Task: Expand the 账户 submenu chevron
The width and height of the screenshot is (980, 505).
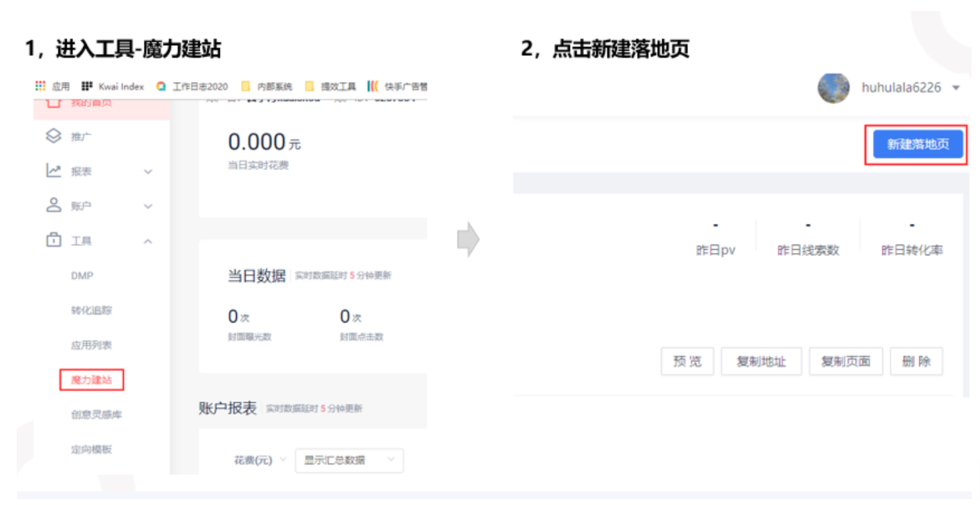Action: 148,206
